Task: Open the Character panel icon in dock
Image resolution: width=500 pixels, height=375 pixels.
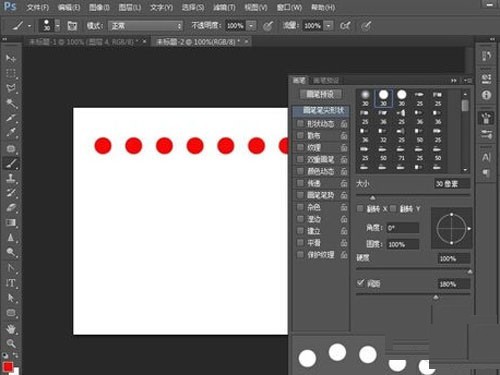Action: [x=486, y=157]
